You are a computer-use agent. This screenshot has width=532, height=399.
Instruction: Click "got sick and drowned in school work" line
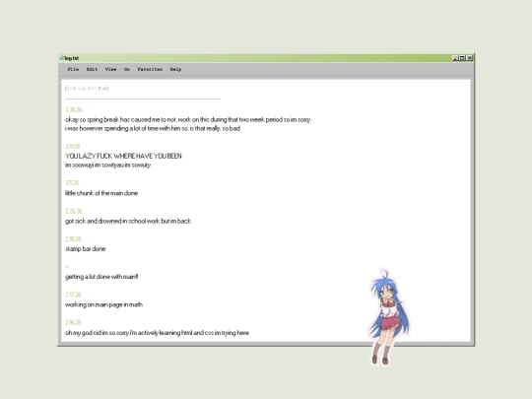[128, 221]
